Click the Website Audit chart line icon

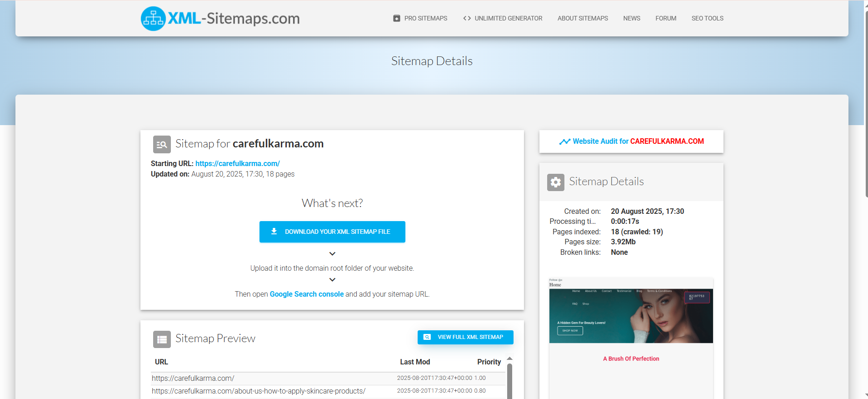click(x=564, y=141)
